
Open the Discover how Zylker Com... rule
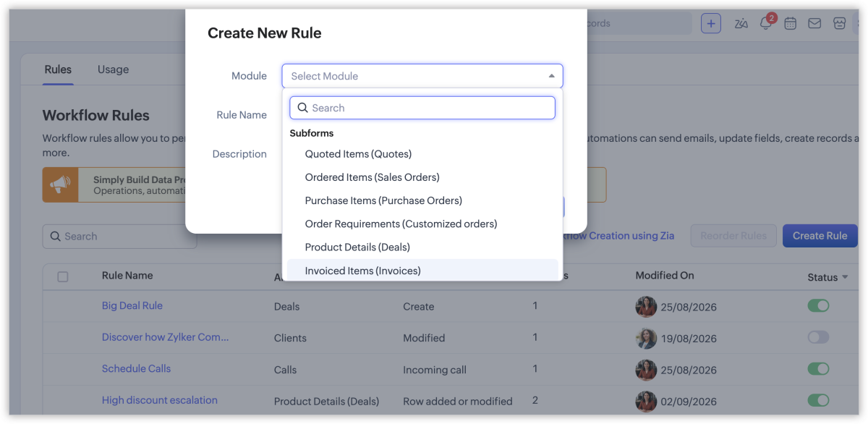coord(166,337)
